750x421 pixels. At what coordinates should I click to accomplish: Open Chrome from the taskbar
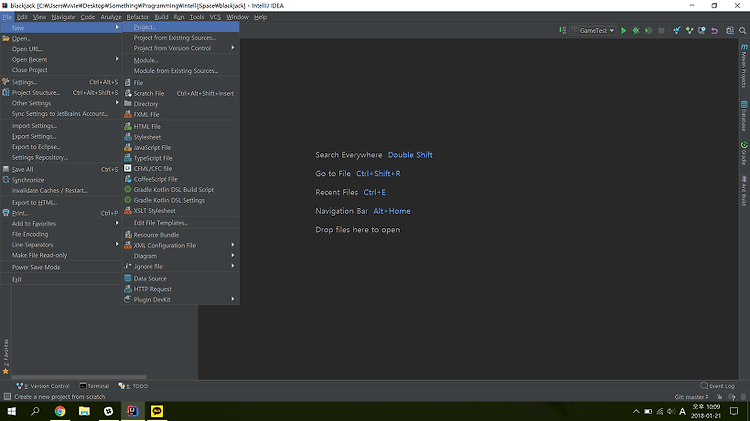point(60,411)
